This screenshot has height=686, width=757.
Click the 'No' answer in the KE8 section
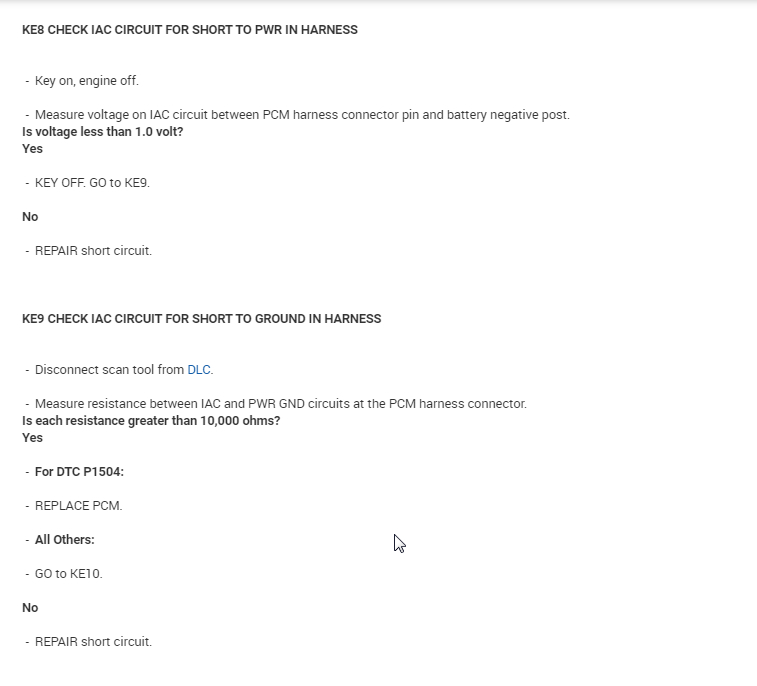click(30, 217)
